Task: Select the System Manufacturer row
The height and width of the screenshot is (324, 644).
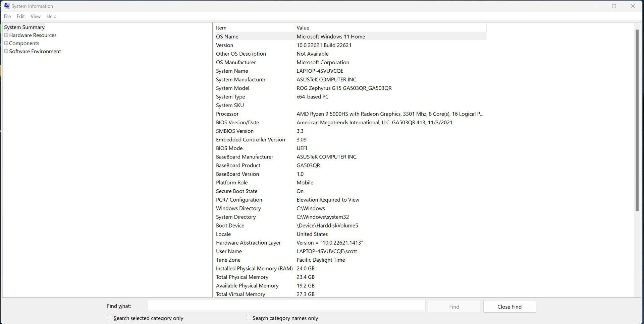Action: click(x=350, y=79)
